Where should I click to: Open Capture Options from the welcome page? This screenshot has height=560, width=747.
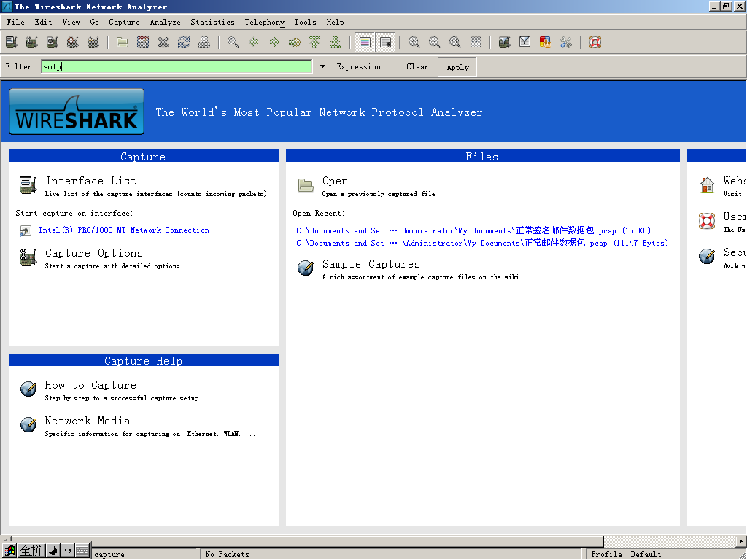click(94, 253)
